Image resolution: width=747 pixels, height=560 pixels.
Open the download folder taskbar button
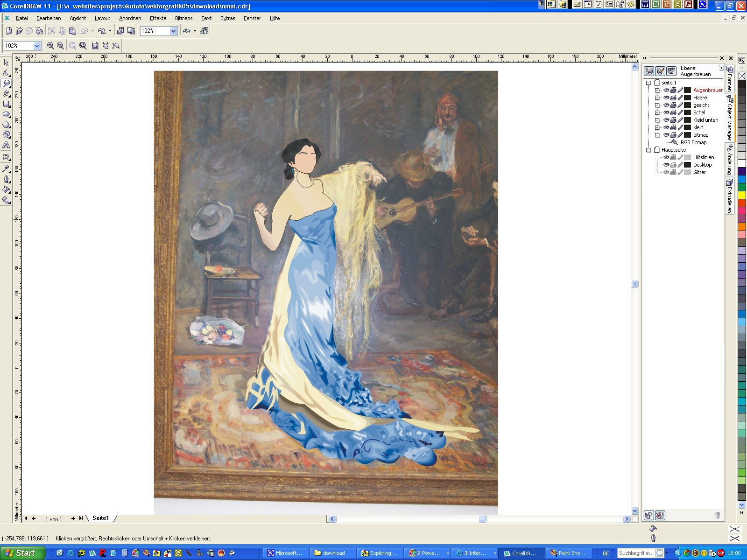333,553
